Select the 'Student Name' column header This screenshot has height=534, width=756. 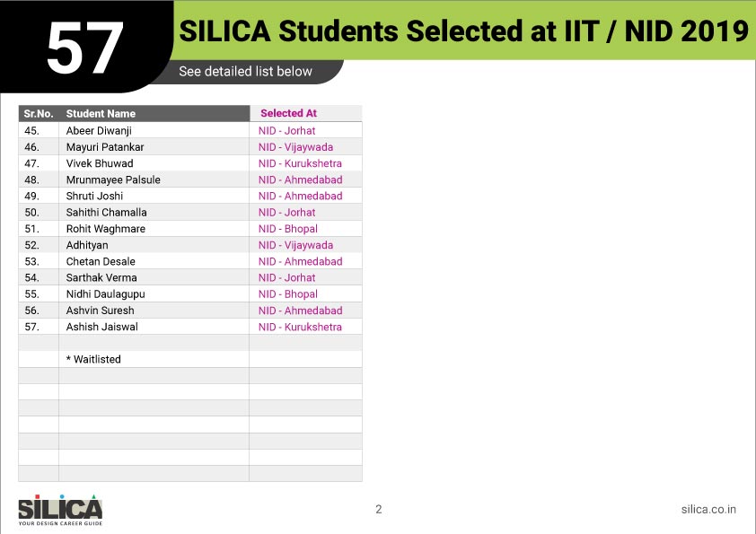[101, 114]
